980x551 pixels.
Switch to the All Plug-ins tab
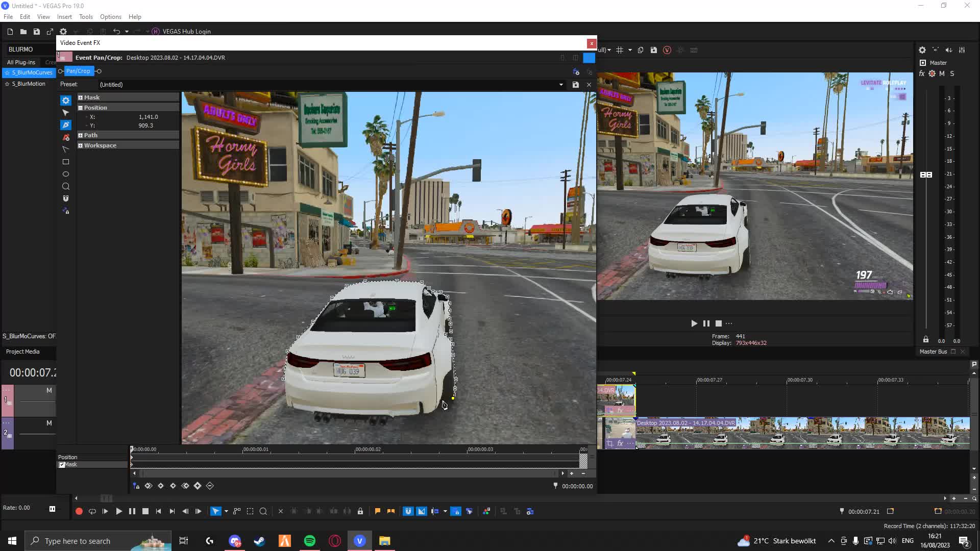[21, 62]
